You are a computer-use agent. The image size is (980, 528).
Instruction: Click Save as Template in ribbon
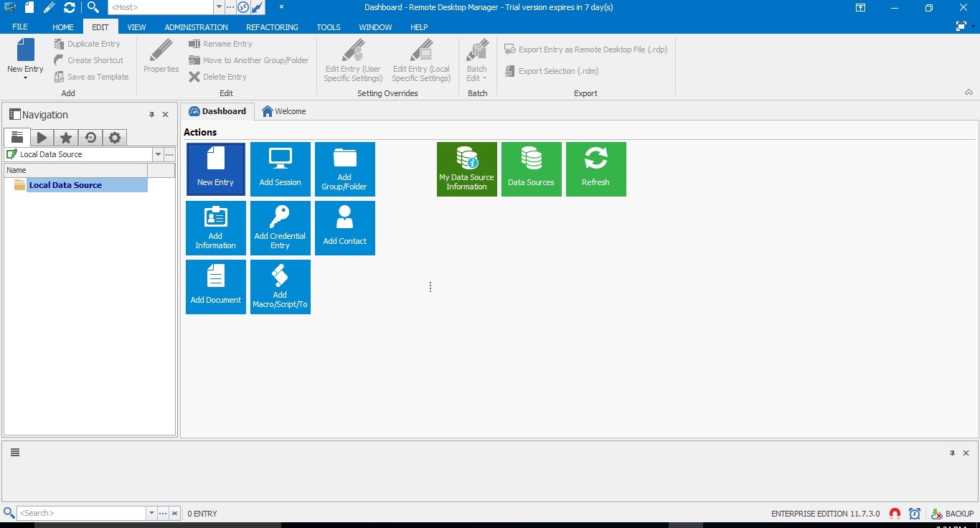pyautogui.click(x=92, y=77)
